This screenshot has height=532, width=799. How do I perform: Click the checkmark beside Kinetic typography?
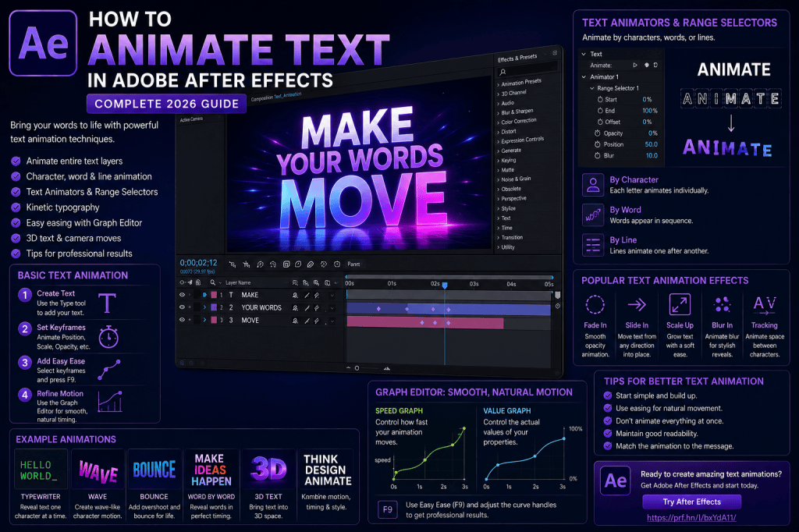[x=16, y=207]
